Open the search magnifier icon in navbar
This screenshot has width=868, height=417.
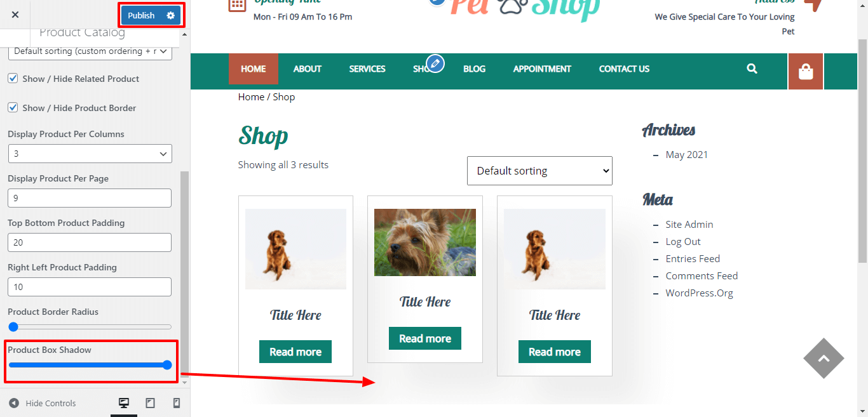tap(752, 69)
